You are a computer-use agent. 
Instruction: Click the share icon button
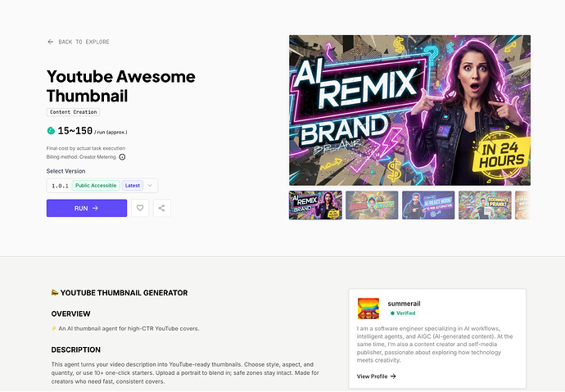click(x=161, y=208)
